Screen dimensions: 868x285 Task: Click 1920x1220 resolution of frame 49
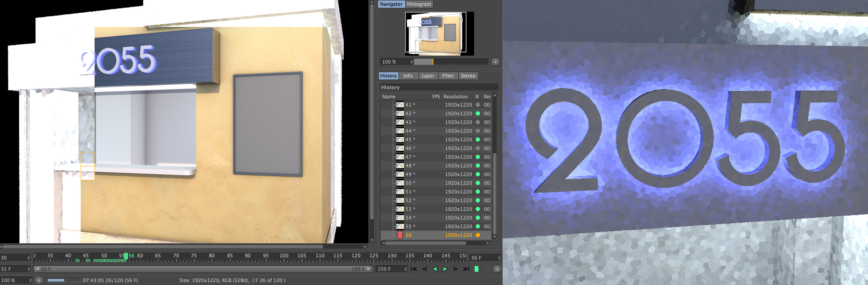(x=458, y=174)
